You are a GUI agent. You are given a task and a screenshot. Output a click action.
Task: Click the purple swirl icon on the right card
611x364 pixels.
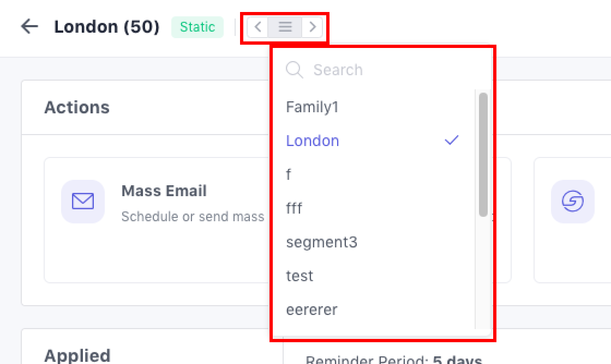click(573, 202)
